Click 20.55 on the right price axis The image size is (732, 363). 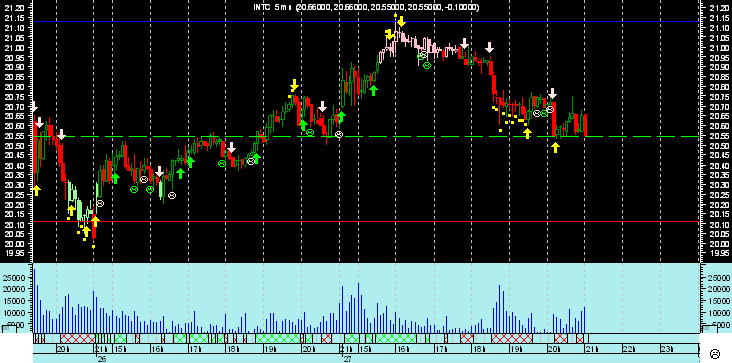coord(718,136)
